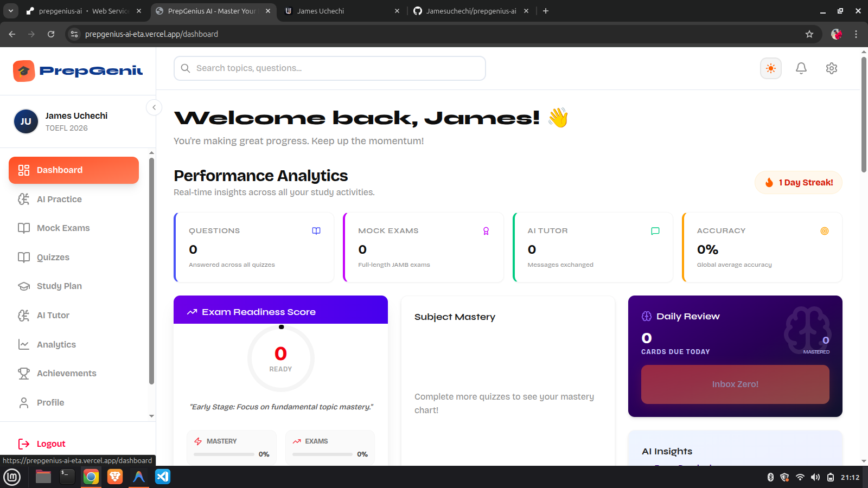The height and width of the screenshot is (488, 868).
Task: Click the Analytics chart icon in sidebar
Action: 24,344
